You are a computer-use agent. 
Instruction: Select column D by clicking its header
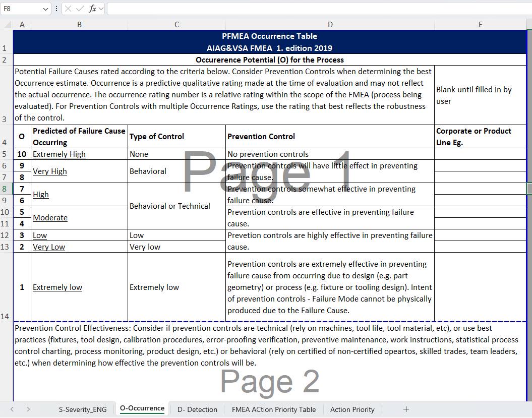[x=330, y=24]
